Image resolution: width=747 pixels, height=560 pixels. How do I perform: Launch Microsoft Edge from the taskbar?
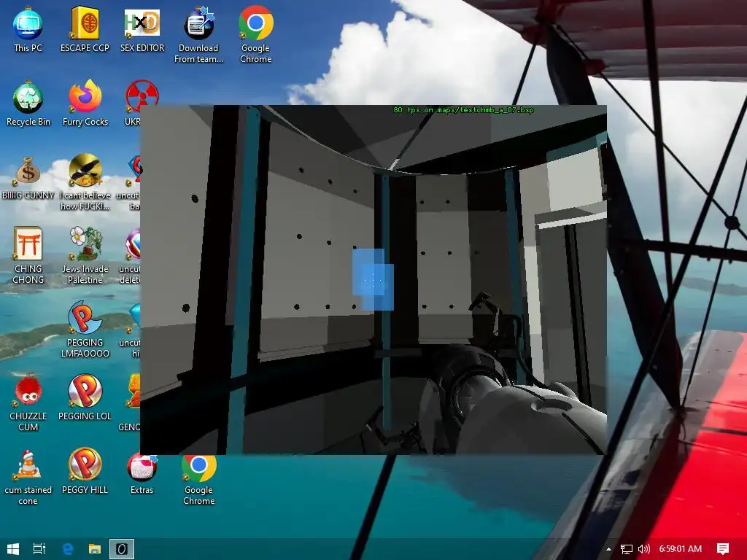click(x=68, y=549)
